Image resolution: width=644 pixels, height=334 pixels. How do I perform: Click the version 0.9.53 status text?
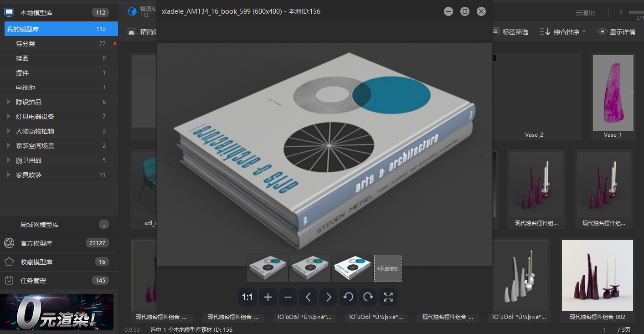pyautogui.click(x=131, y=329)
